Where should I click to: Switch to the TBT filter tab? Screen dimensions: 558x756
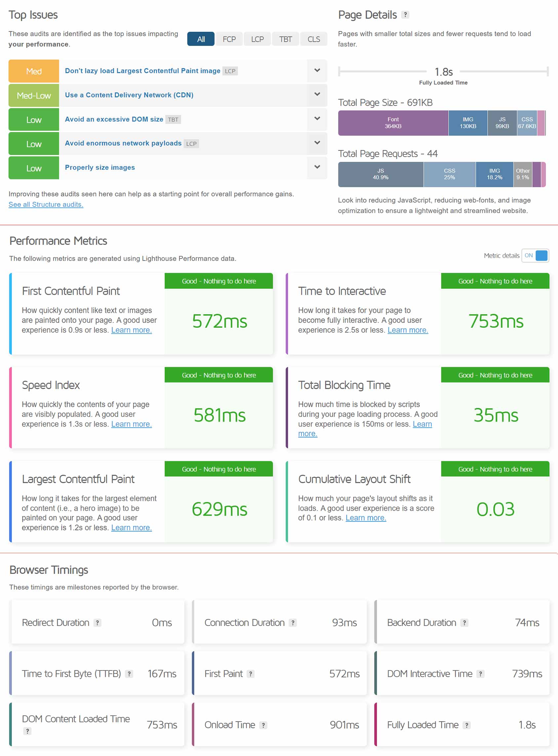[x=285, y=39]
